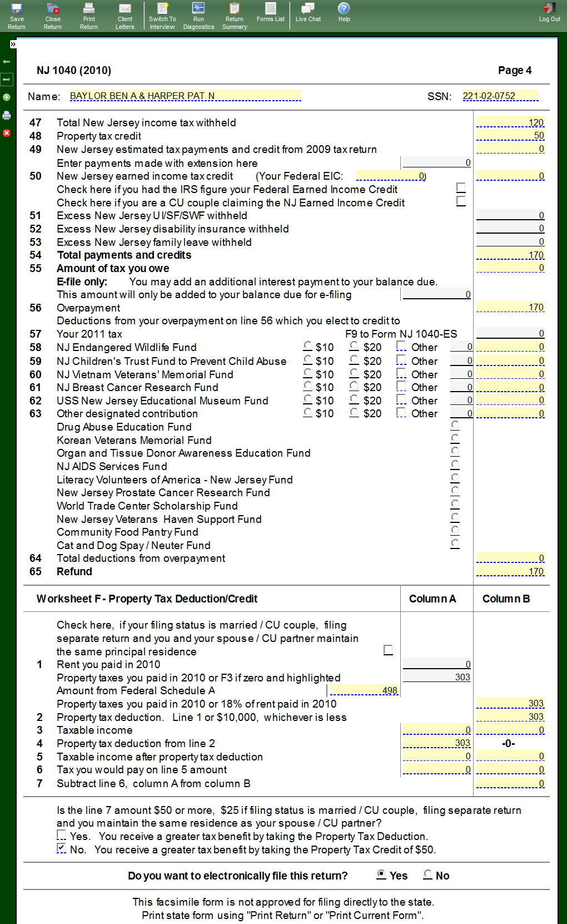
Task: Click the Save Return toolbar icon
Action: pos(17,15)
